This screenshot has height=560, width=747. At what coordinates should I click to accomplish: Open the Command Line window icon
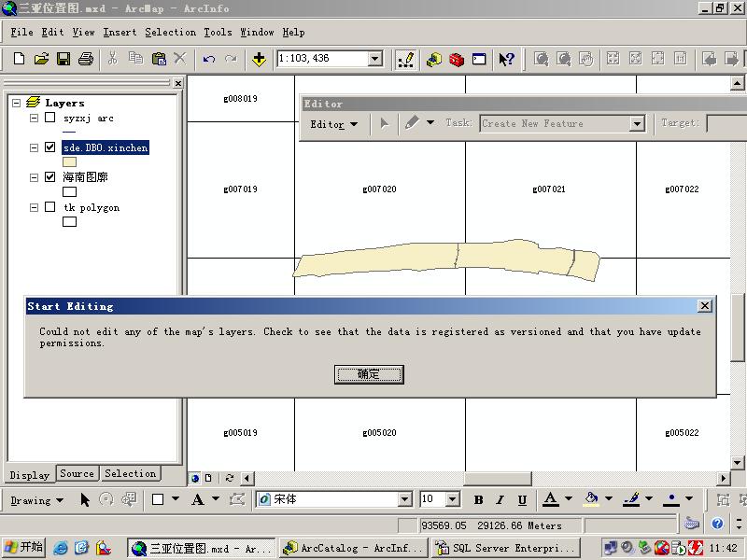coord(479,60)
